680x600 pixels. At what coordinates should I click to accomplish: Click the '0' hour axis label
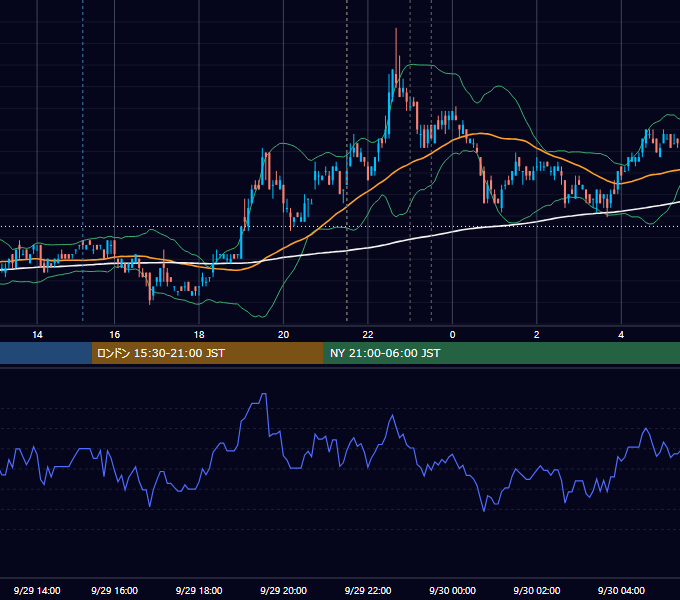pos(452,335)
